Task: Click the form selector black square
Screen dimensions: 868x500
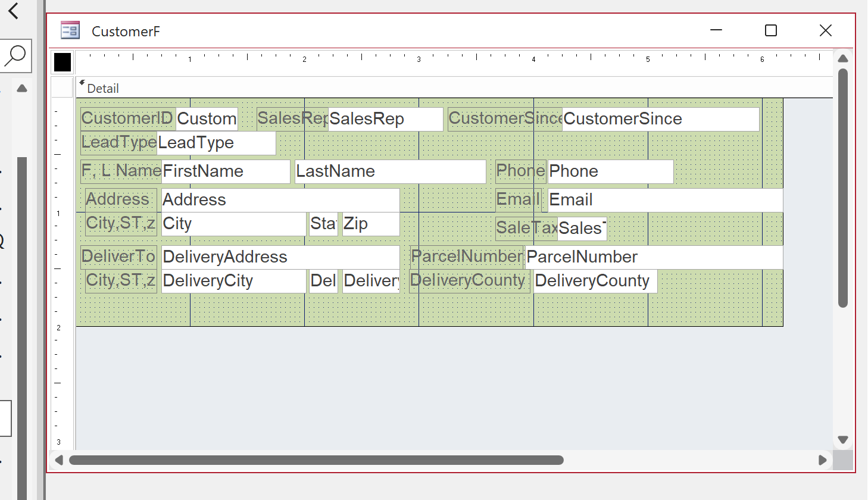Action: pyautogui.click(x=63, y=62)
